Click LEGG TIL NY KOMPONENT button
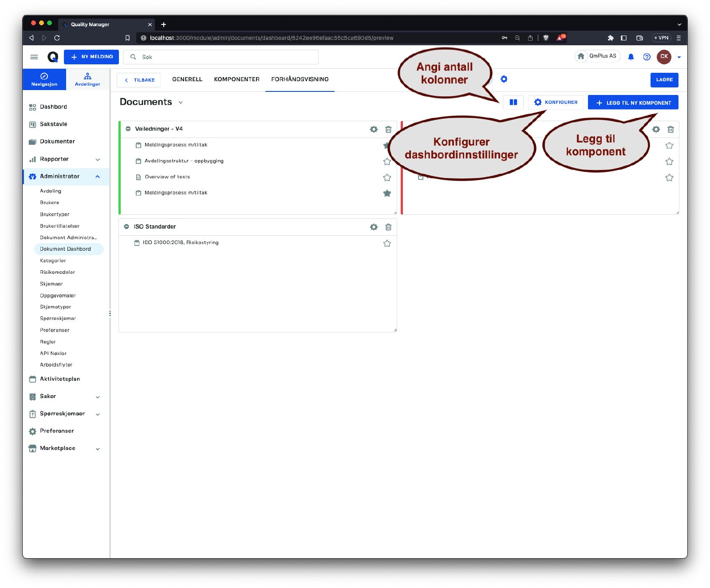 point(633,103)
